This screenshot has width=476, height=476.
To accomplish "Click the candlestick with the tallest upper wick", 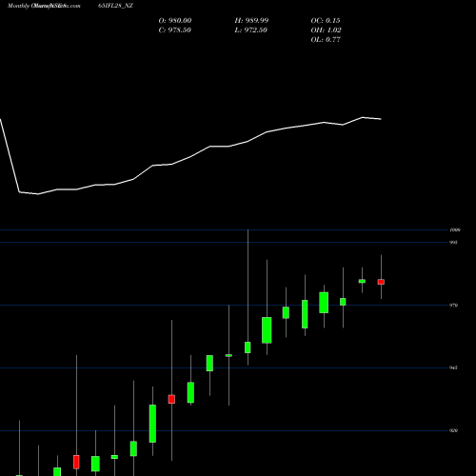I will 248,347.
